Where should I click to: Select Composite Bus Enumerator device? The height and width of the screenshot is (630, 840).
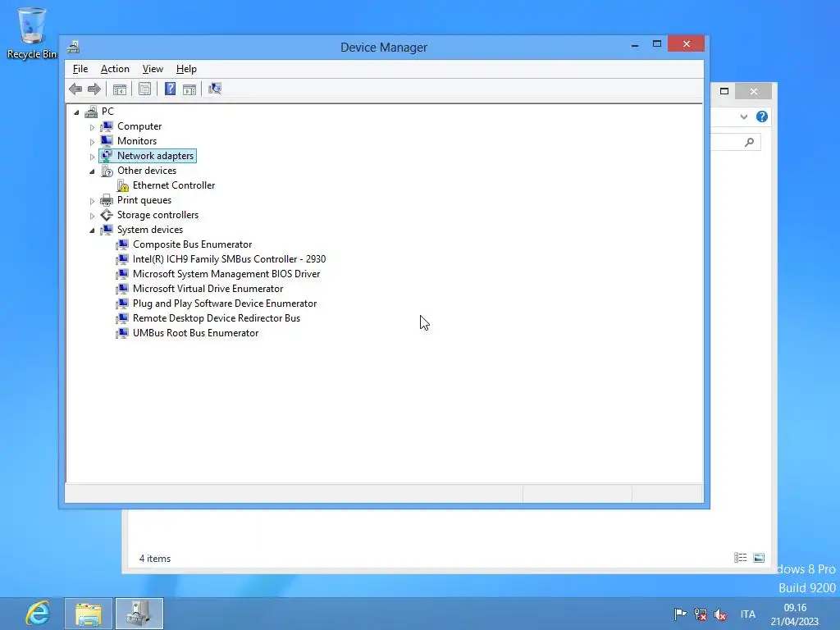[x=192, y=244]
